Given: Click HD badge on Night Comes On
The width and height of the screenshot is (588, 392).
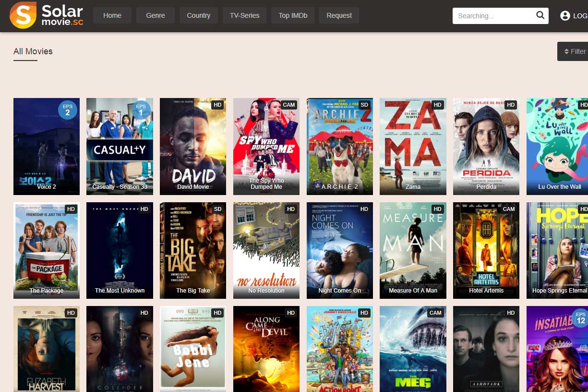Looking at the screenshot, I should [x=364, y=209].
